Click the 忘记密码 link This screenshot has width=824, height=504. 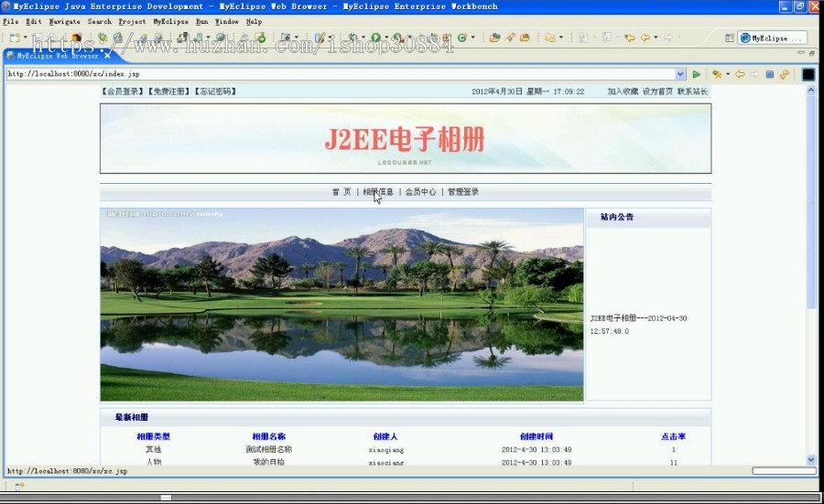point(215,91)
